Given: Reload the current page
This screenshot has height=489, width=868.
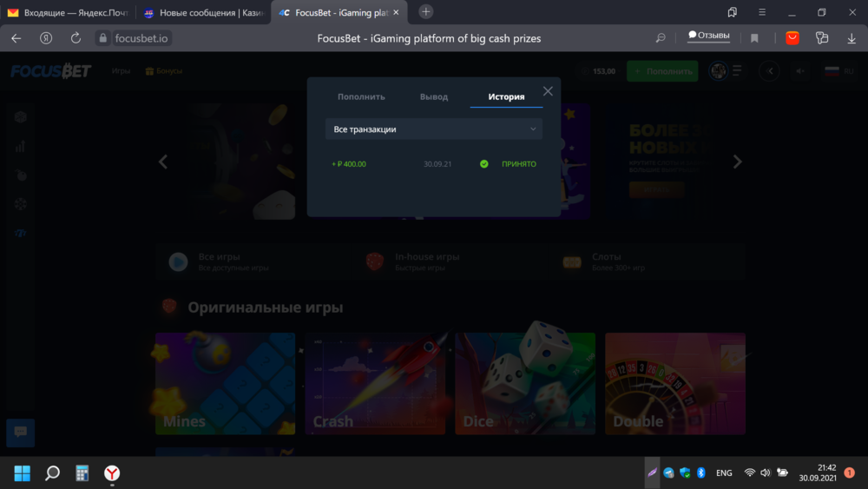Looking at the screenshot, I should pyautogui.click(x=76, y=38).
